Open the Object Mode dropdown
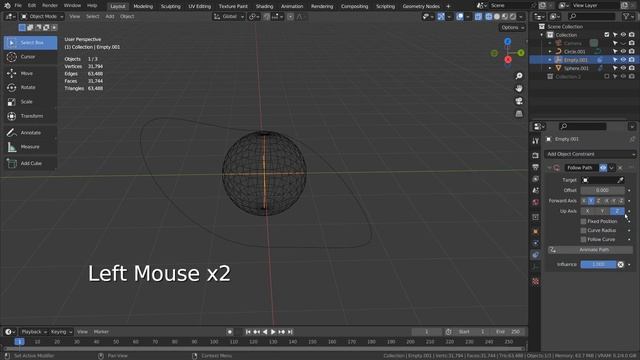The height and width of the screenshot is (360, 640). tap(42, 17)
